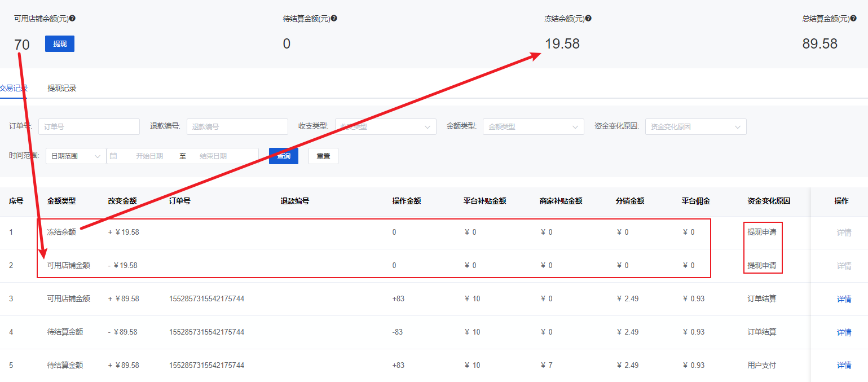Focus the 退款编号 input field
Image resolution: width=868 pixels, height=382 pixels.
(237, 127)
